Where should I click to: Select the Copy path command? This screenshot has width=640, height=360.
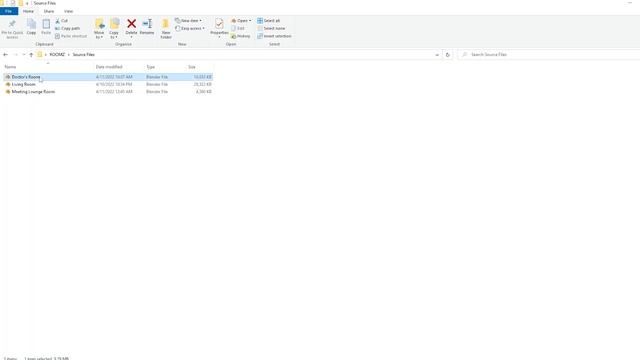click(67, 29)
